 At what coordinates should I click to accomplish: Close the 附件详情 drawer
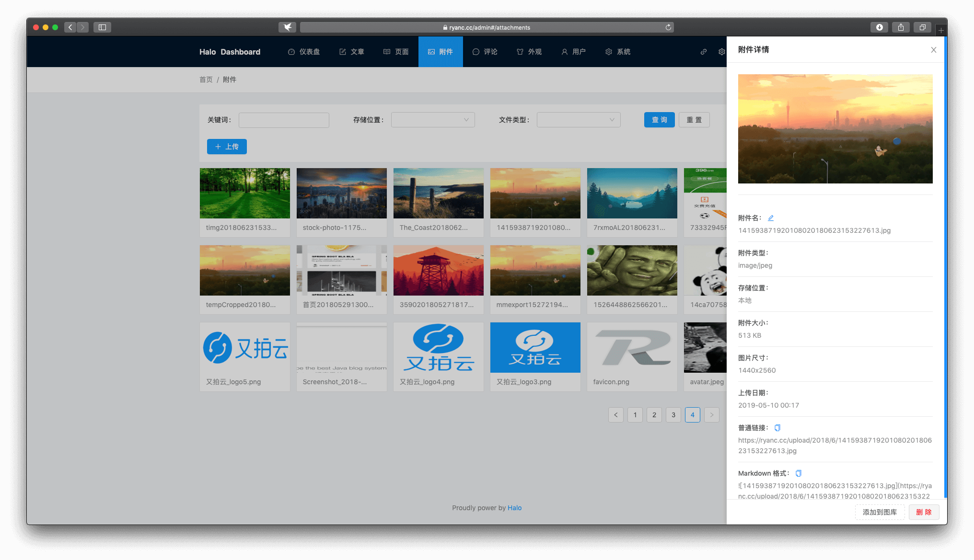(x=933, y=50)
